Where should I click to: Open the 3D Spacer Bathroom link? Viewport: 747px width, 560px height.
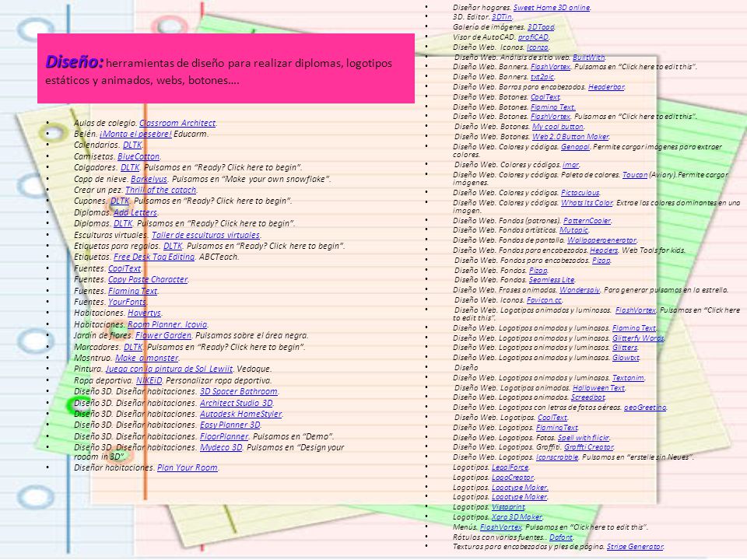[x=239, y=391]
